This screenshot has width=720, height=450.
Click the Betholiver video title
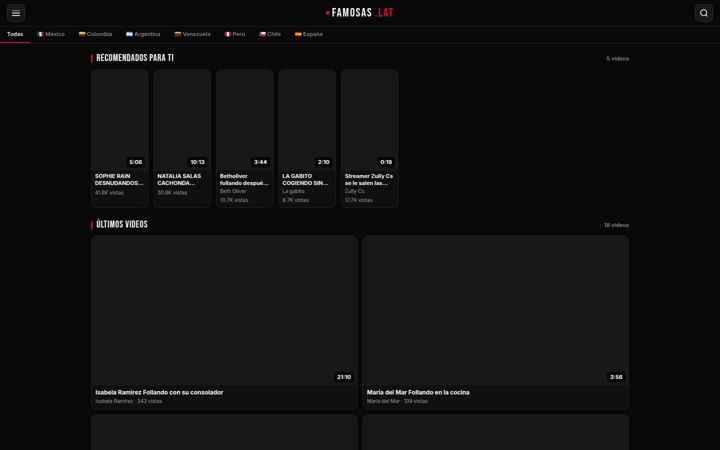coord(244,180)
